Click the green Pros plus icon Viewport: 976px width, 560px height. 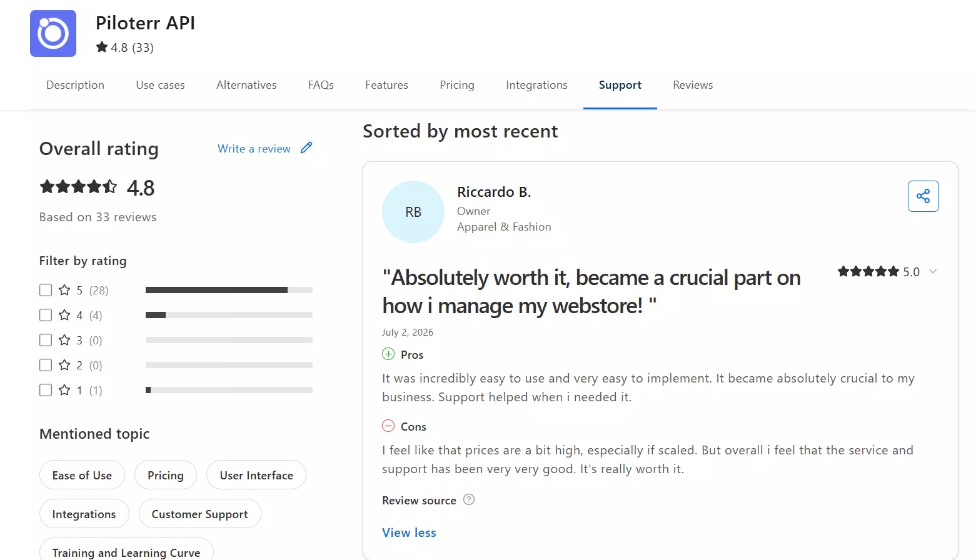pos(388,354)
